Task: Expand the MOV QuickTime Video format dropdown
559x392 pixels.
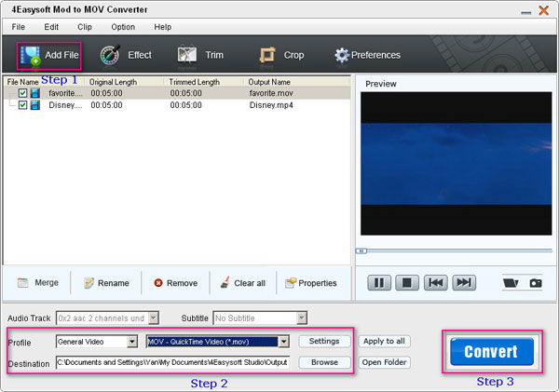Action: [x=284, y=342]
